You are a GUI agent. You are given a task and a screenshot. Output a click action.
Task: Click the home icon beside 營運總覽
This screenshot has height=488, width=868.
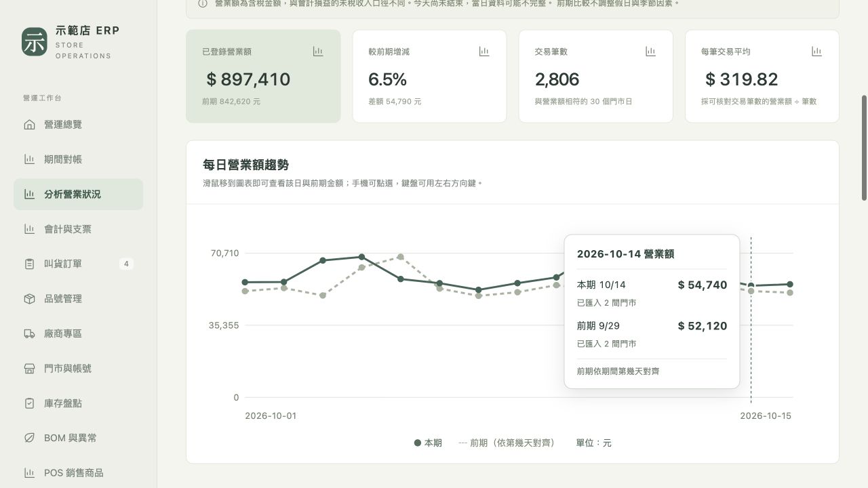29,125
